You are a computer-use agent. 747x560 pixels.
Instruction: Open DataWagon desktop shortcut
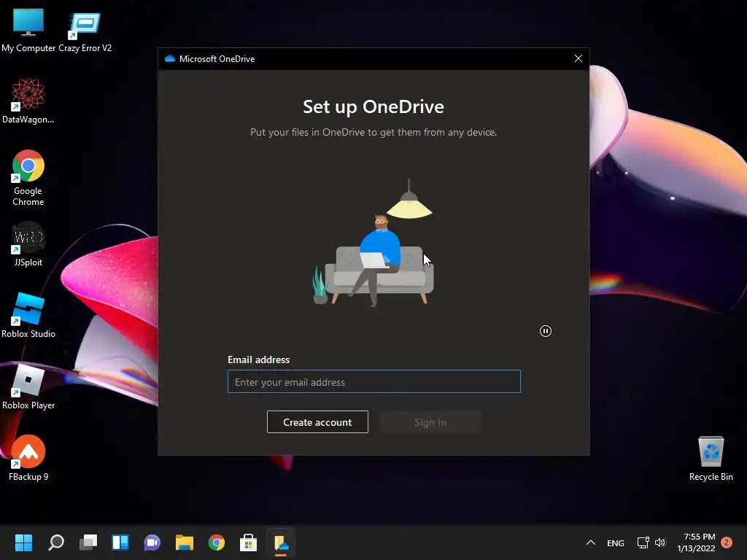coord(28,101)
